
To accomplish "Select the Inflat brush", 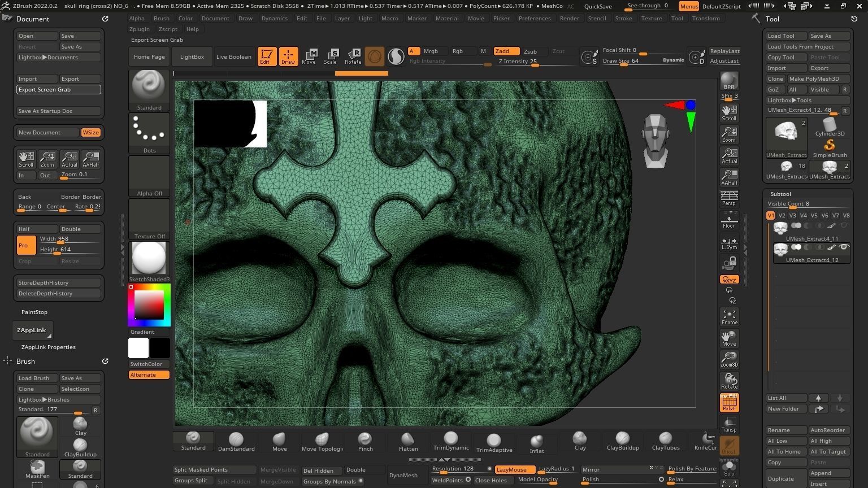I will [x=537, y=443].
